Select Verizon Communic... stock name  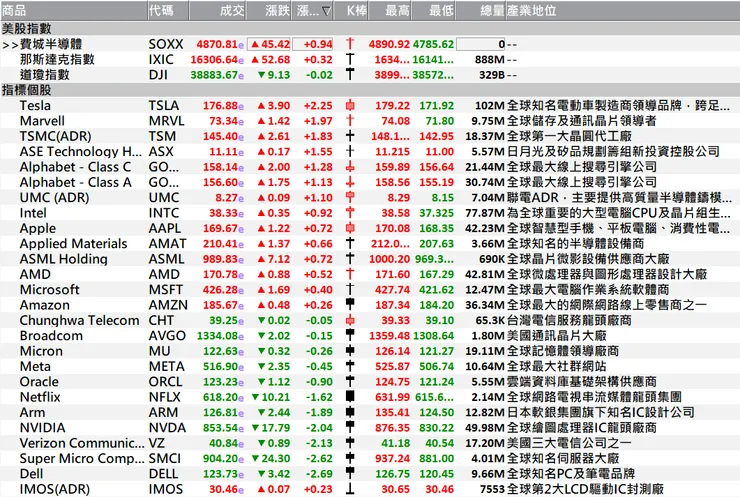[82, 443]
